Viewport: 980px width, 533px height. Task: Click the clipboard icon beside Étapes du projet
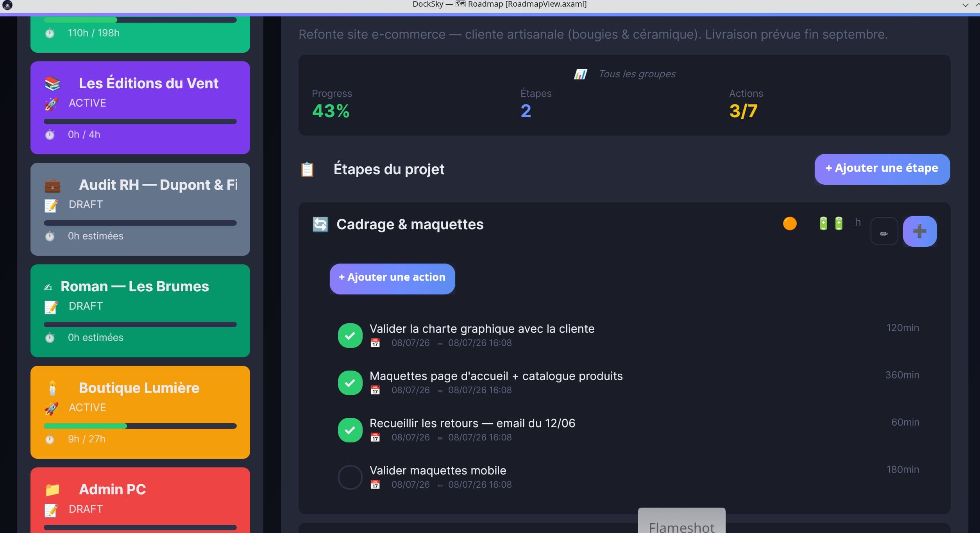point(307,169)
